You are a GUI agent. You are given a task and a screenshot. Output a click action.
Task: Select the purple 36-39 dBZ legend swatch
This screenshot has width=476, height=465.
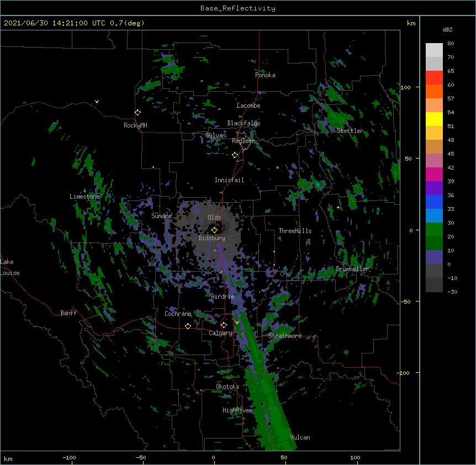pos(434,188)
